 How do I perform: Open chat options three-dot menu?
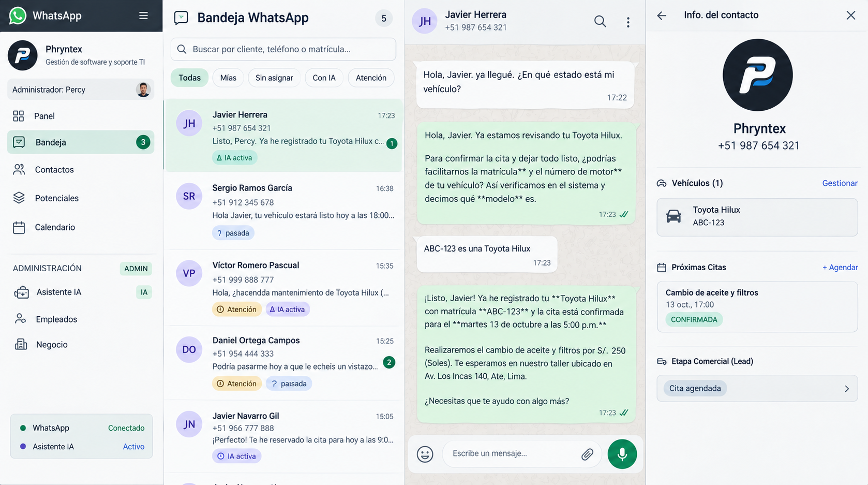(x=628, y=22)
